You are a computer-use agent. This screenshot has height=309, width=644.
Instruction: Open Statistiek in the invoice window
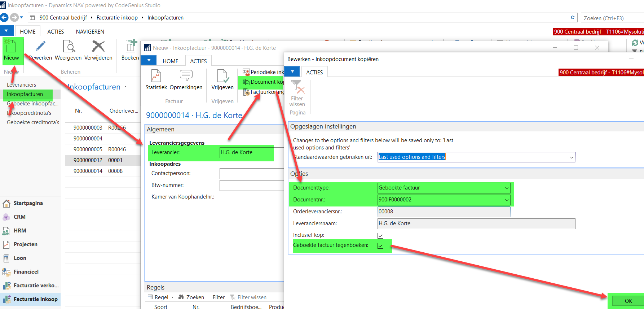coord(156,80)
